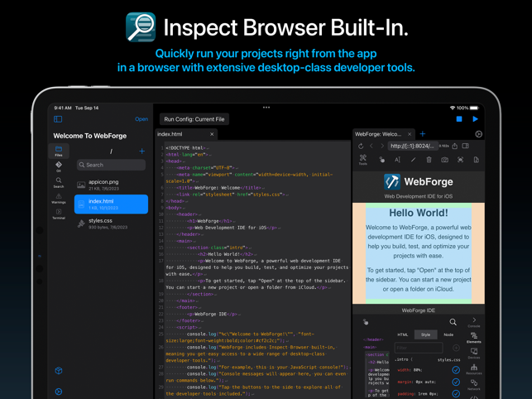Image resolution: width=532 pixels, height=399 pixels.
Task: Open the Resources dev tools panel
Action: click(x=474, y=369)
